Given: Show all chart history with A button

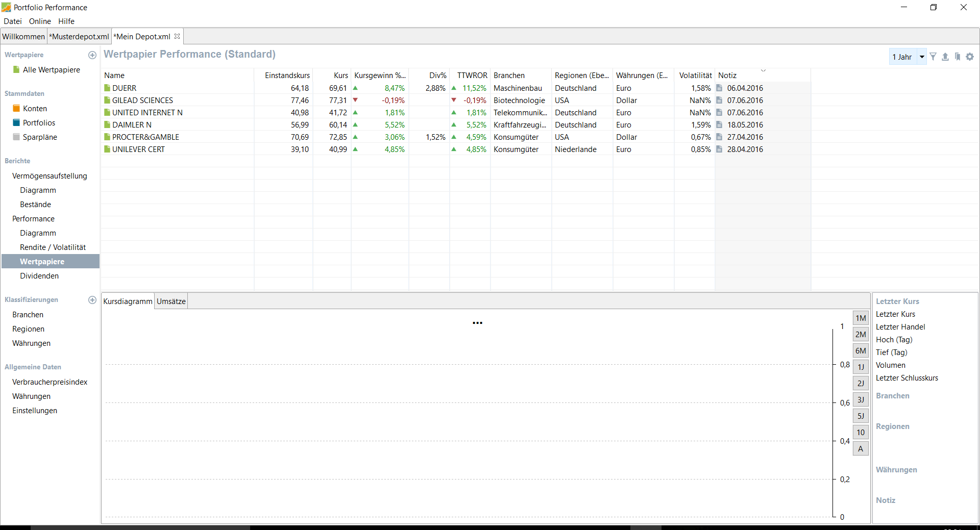Looking at the screenshot, I should (x=861, y=448).
